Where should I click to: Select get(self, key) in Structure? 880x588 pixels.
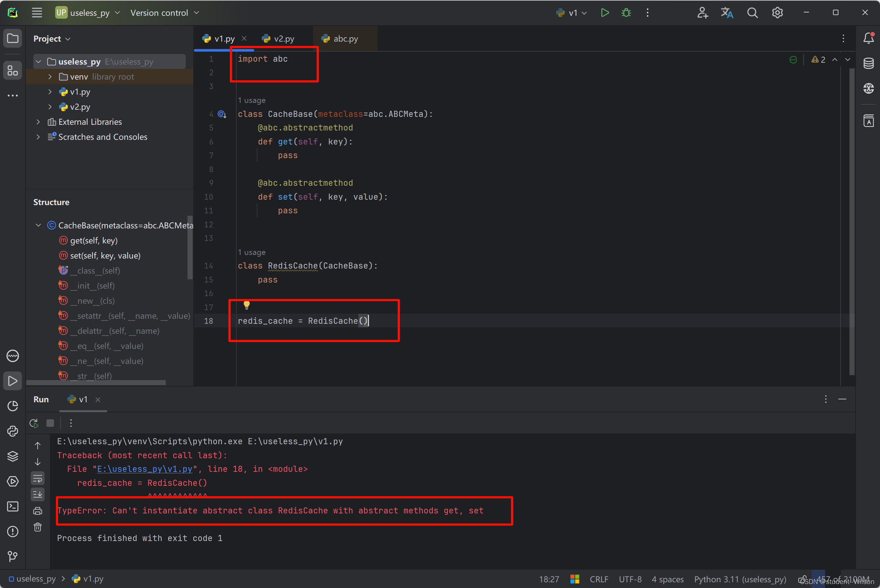[x=94, y=240]
